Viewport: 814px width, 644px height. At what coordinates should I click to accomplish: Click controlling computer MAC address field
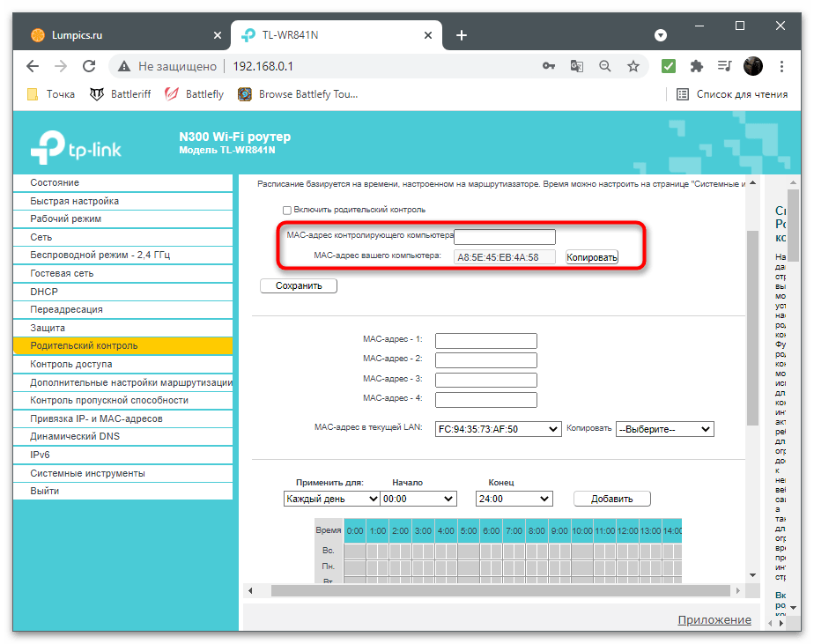pyautogui.click(x=505, y=237)
